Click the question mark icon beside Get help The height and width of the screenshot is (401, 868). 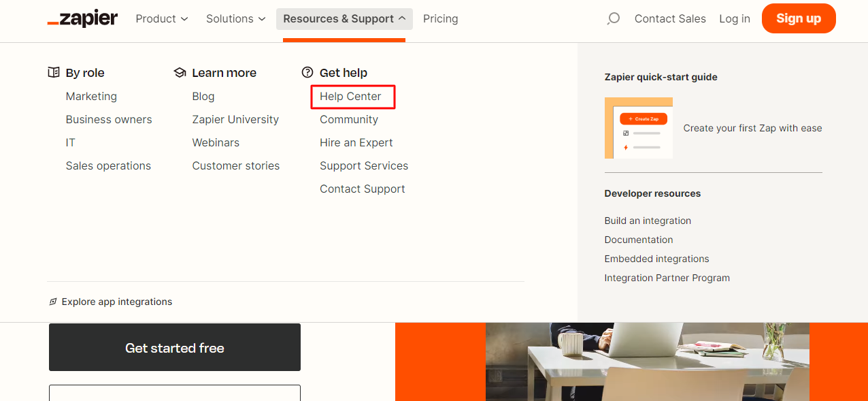pos(308,72)
